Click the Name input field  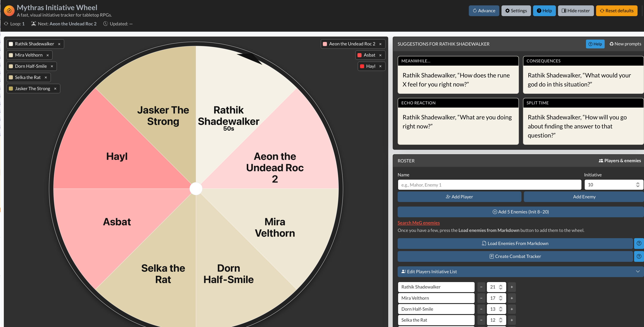(489, 185)
